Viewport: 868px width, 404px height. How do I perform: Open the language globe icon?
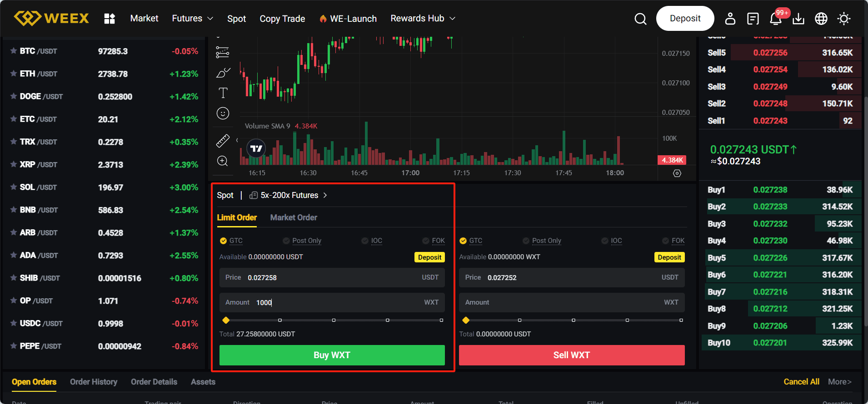click(821, 19)
